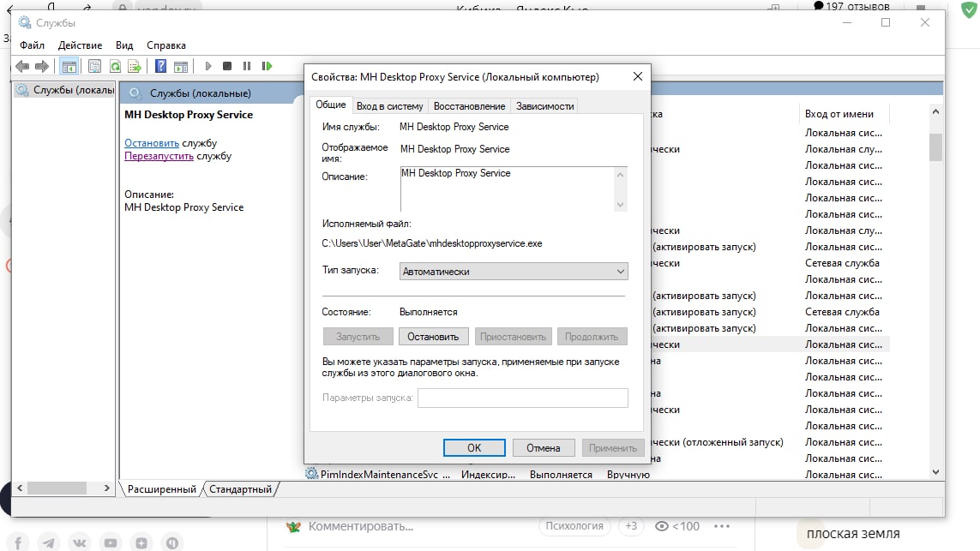980x551 pixels.
Task: Select the Стандартный view tab
Action: pos(241,489)
